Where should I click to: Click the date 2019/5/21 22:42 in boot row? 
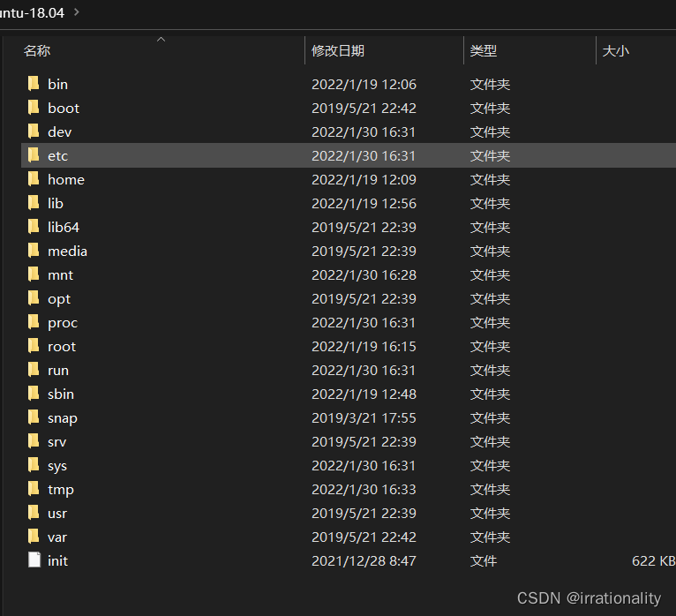364,108
